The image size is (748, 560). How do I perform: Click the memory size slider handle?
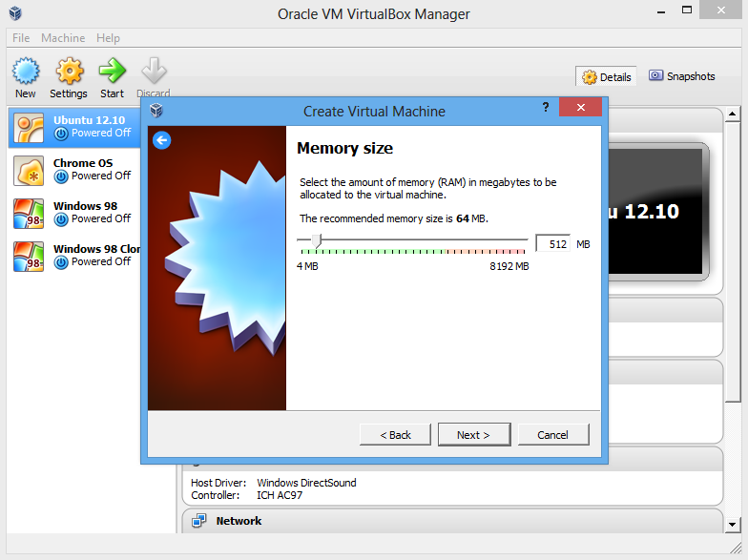317,240
